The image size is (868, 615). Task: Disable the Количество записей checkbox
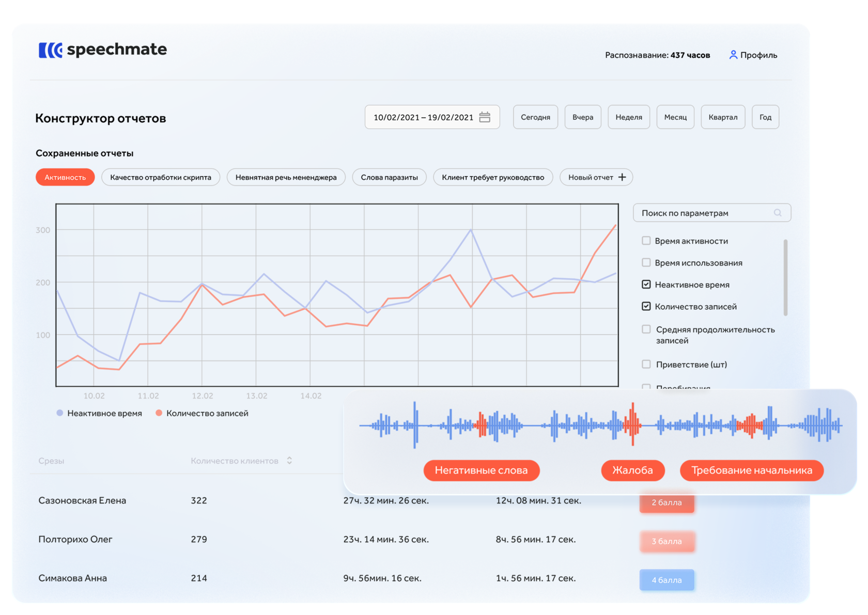(x=646, y=306)
